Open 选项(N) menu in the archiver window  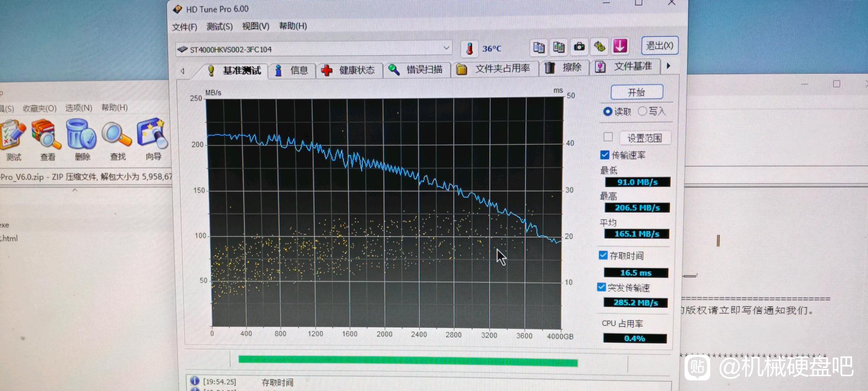[79, 108]
